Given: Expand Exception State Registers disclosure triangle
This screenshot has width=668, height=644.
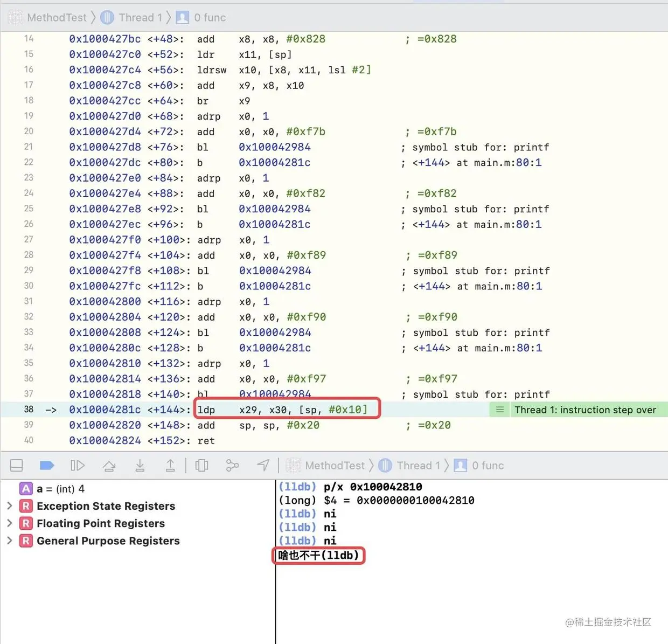Looking at the screenshot, I should pyautogui.click(x=9, y=506).
